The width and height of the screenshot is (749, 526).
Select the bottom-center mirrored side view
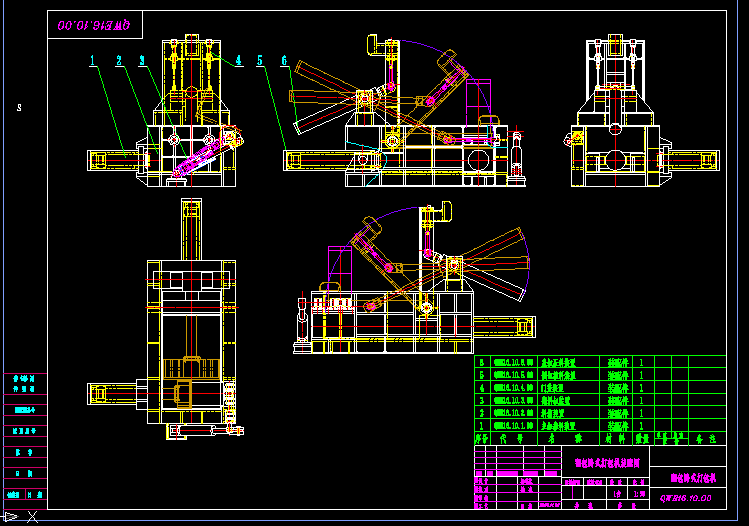coord(414,278)
